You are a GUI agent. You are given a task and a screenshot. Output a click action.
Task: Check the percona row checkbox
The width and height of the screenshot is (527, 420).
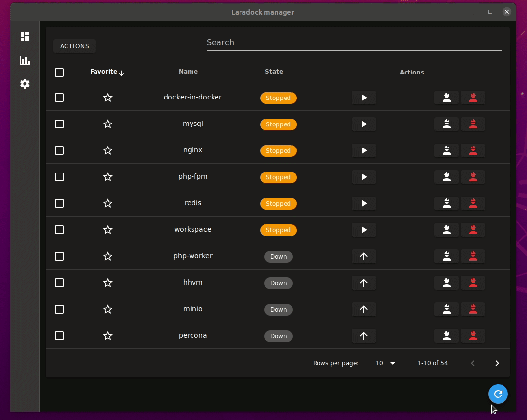pyautogui.click(x=59, y=336)
